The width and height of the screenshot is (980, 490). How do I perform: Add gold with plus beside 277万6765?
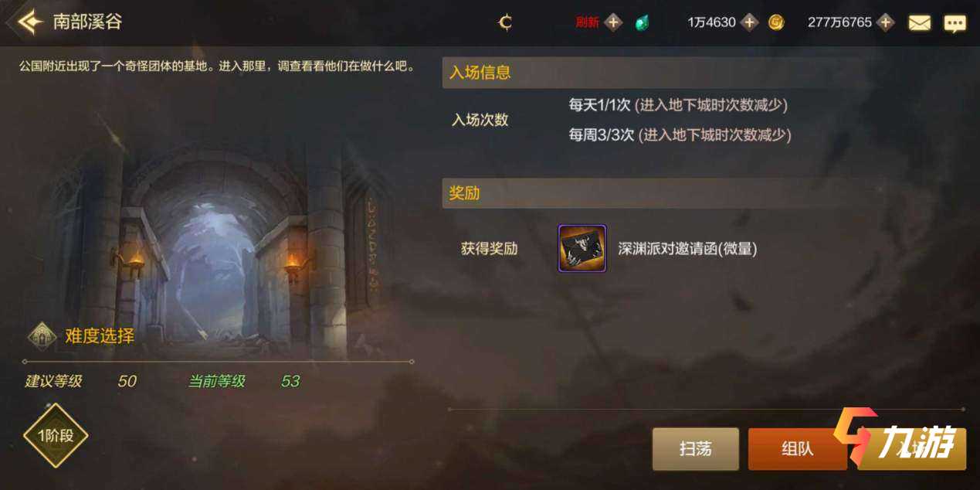click(885, 22)
